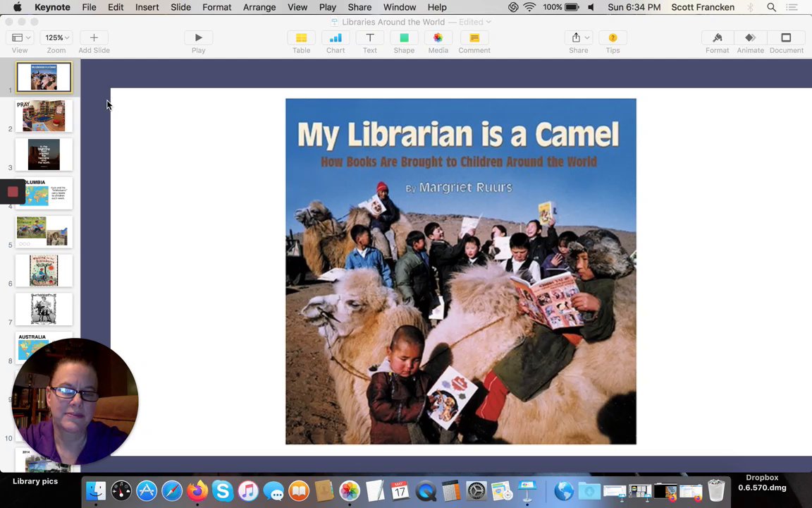Viewport: 812px width, 508px height.
Task: Open Messages from the Dock
Action: (273, 490)
